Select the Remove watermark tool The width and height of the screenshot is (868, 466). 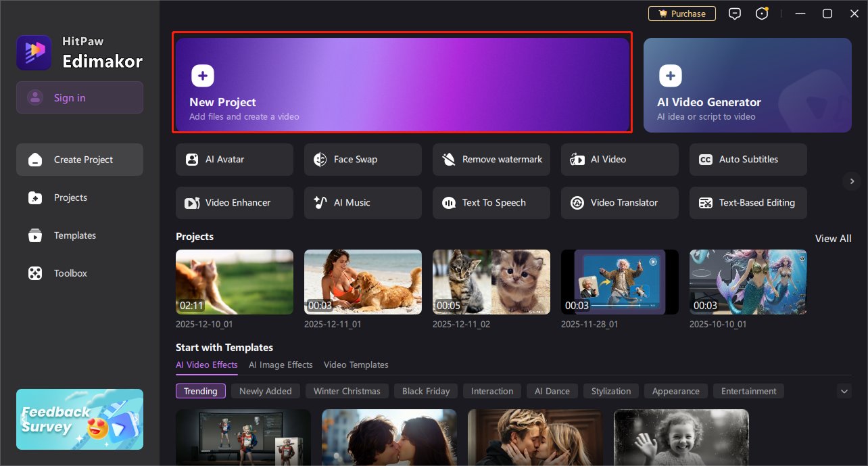tap(491, 160)
